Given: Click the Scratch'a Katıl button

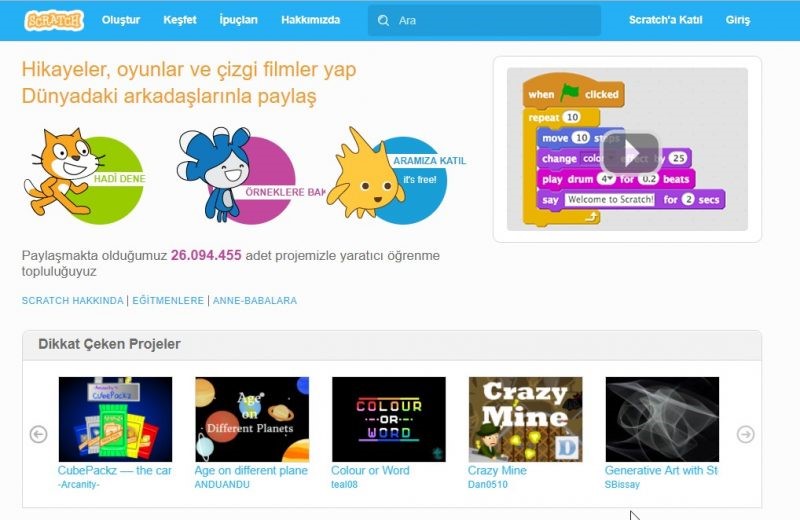Looking at the screenshot, I should coord(665,20).
